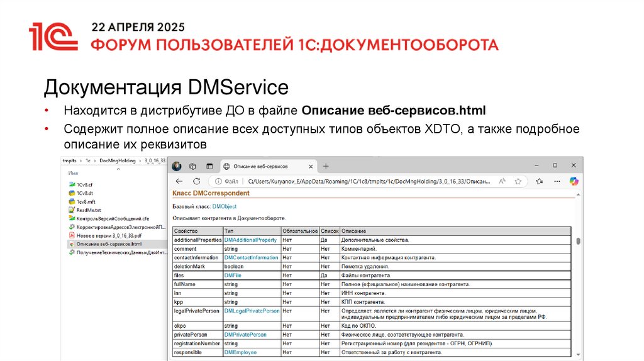Click the file info icon in the address bar
Viewport: 644px width, 361px height.
[218, 181]
